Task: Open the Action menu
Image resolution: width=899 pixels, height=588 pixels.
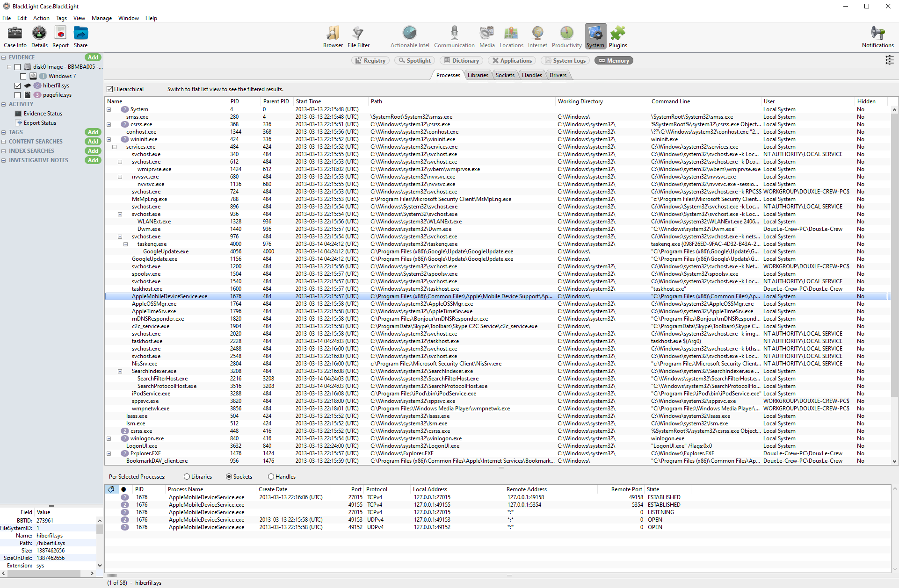Action: pos(41,18)
